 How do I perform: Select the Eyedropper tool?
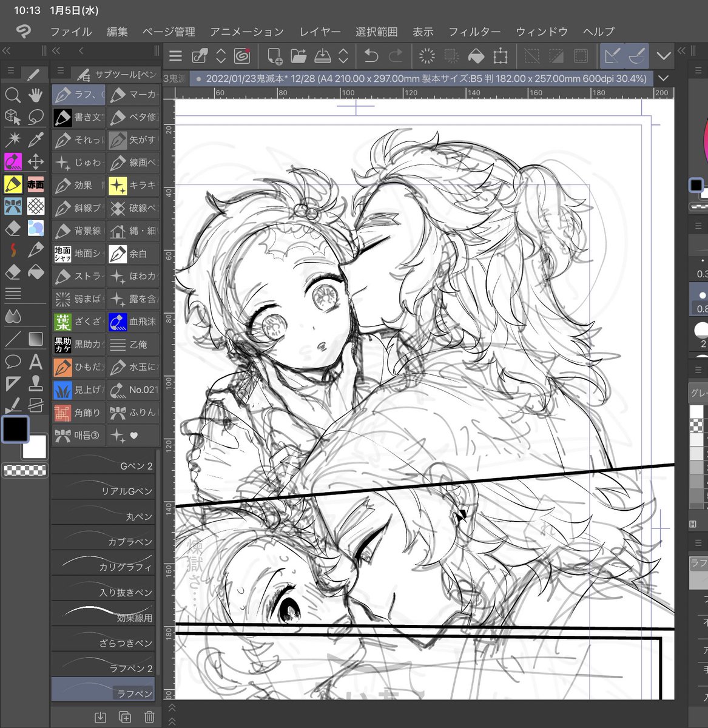point(36,140)
